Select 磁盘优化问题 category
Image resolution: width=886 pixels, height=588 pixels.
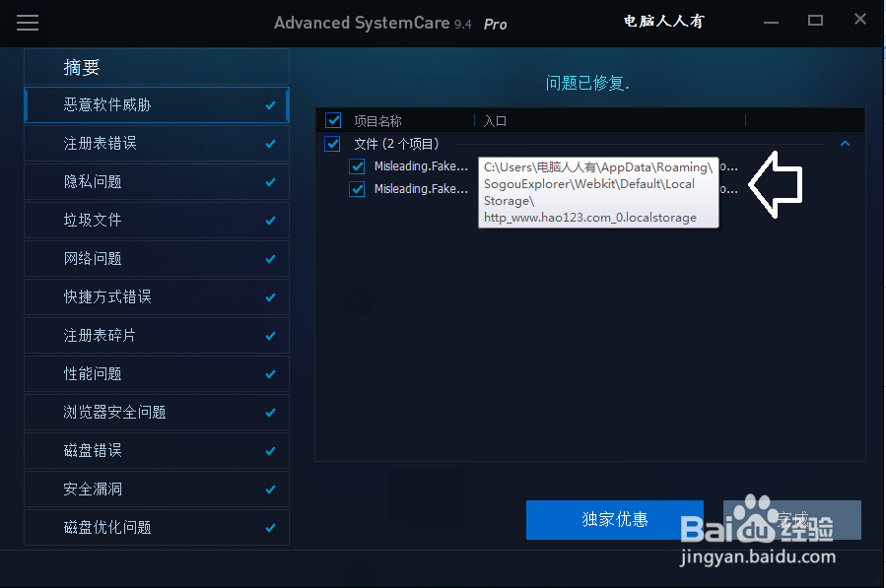tap(157, 528)
